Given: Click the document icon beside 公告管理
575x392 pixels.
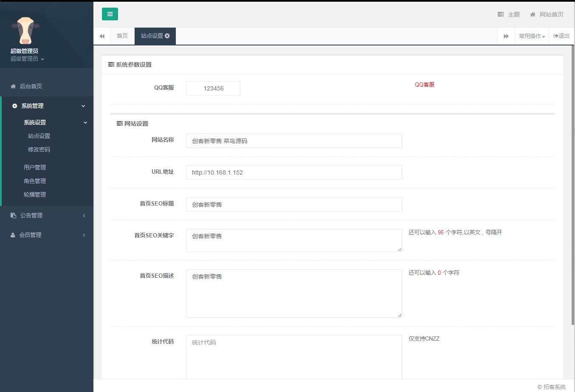Looking at the screenshot, I should 12,215.
